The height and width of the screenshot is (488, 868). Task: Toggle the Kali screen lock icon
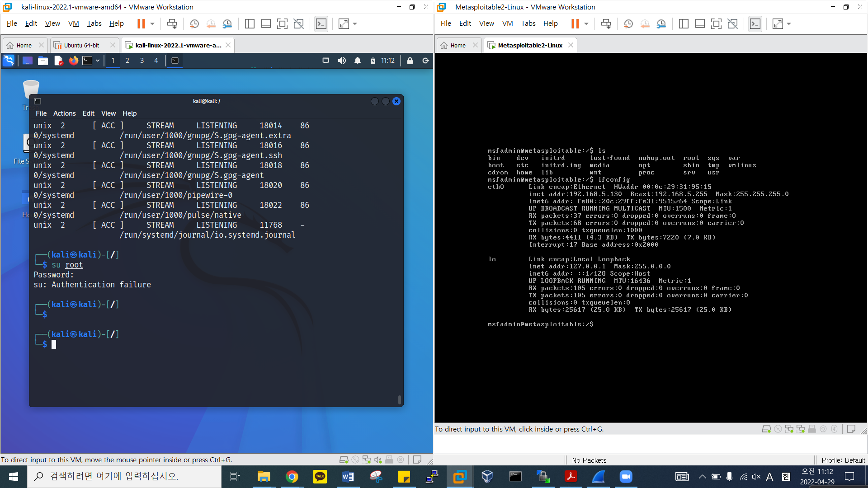point(410,61)
